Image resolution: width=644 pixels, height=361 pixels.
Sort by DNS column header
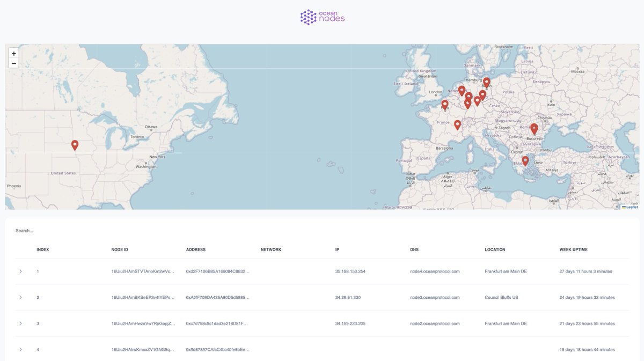click(414, 249)
